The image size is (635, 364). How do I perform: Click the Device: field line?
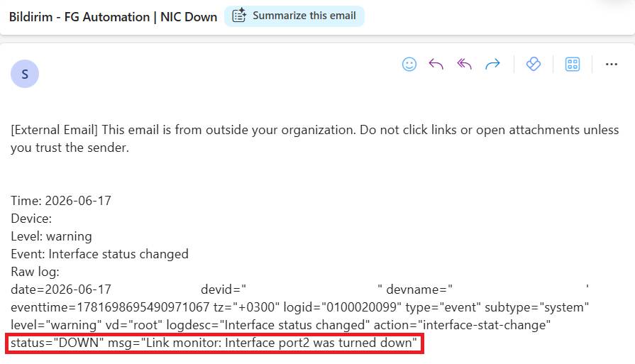pos(31,219)
